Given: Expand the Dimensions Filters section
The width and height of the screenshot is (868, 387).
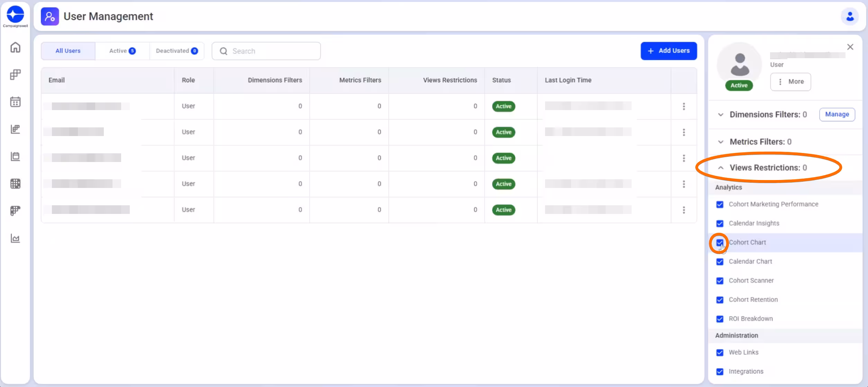Looking at the screenshot, I should click(x=721, y=115).
